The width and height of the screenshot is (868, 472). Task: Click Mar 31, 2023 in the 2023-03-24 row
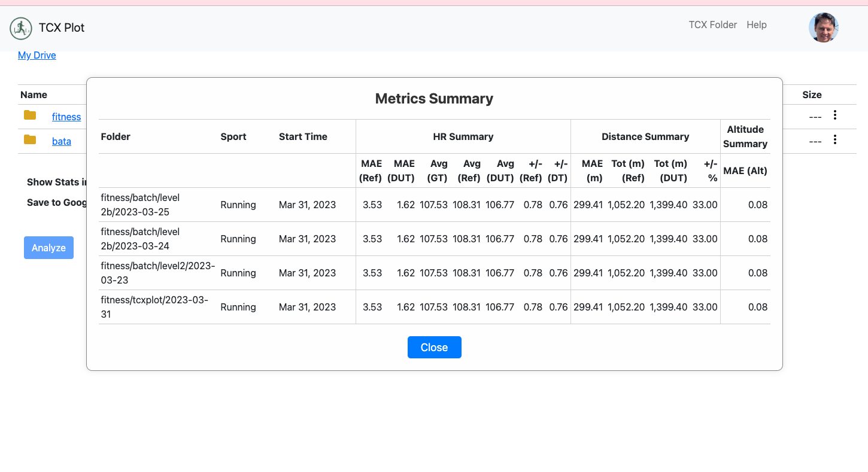[308, 239]
